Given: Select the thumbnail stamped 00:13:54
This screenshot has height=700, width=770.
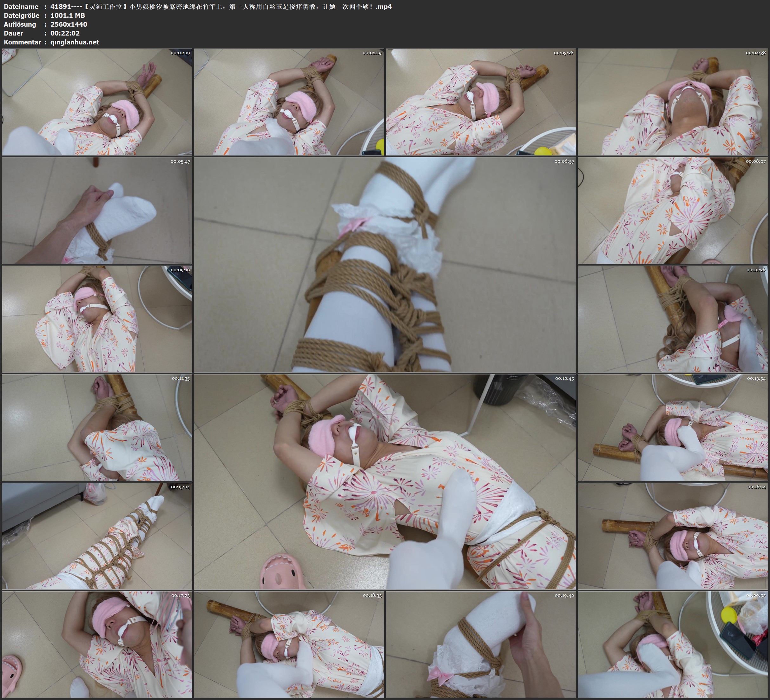Looking at the screenshot, I should [x=673, y=427].
